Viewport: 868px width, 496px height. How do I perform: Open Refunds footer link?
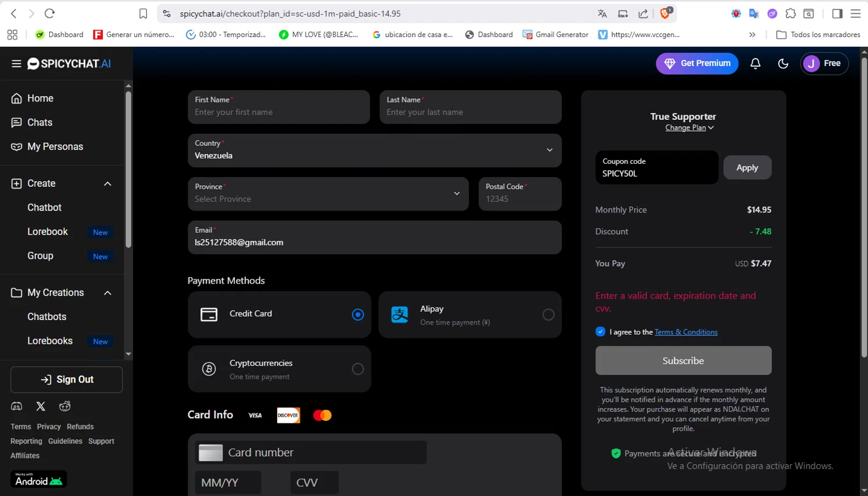[80, 427]
